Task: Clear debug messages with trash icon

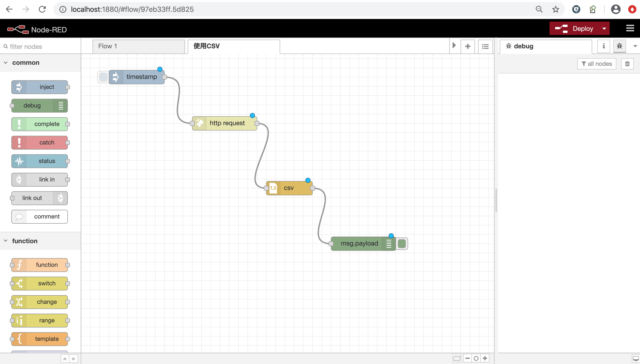Action: tap(627, 64)
